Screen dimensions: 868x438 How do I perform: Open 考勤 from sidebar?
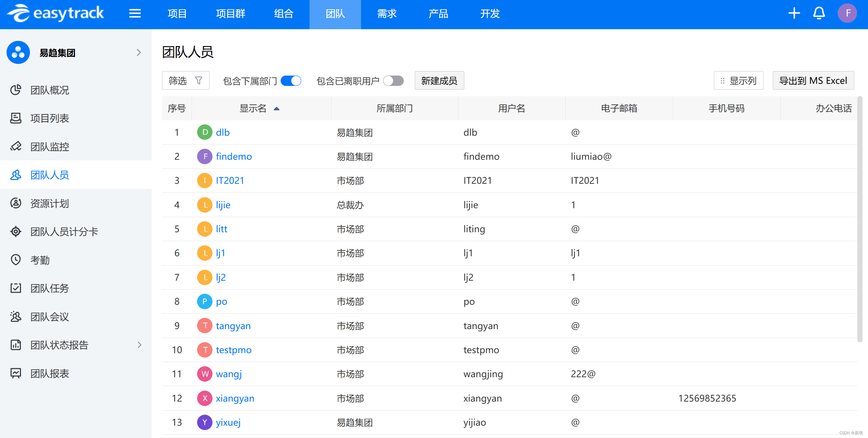(76, 260)
